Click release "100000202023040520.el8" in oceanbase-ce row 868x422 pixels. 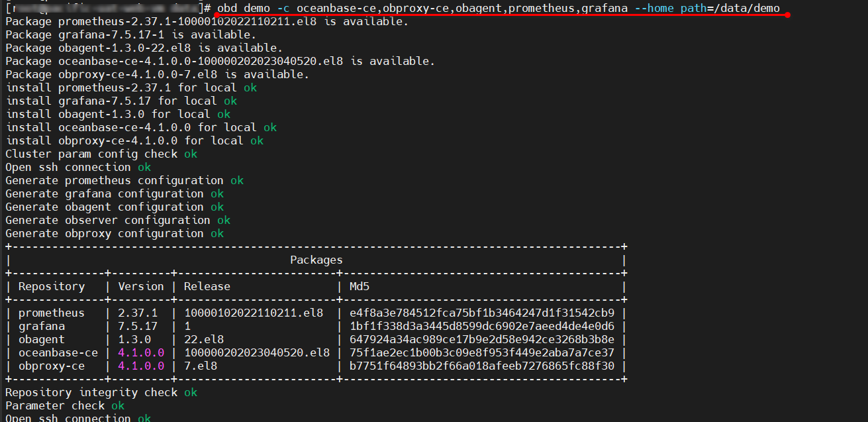(x=257, y=352)
